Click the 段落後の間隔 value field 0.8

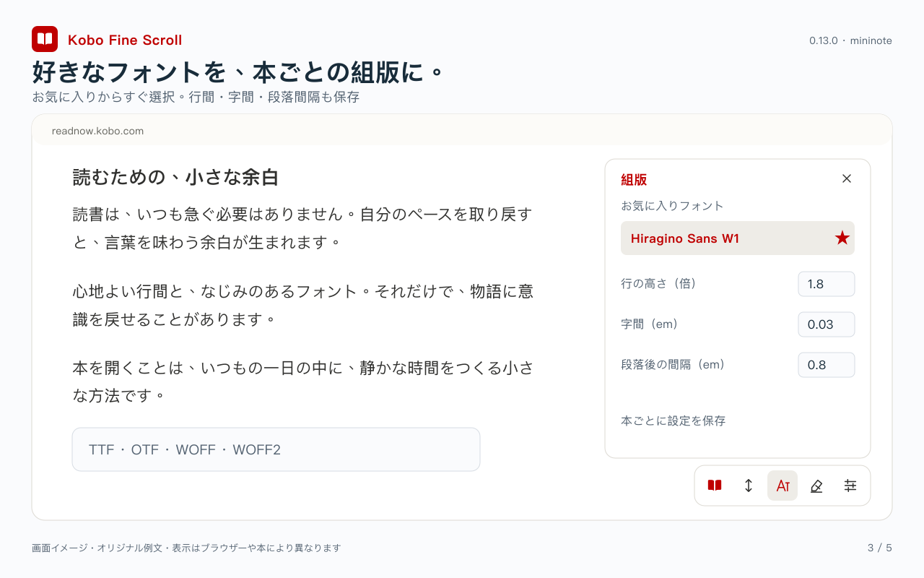[x=827, y=365]
